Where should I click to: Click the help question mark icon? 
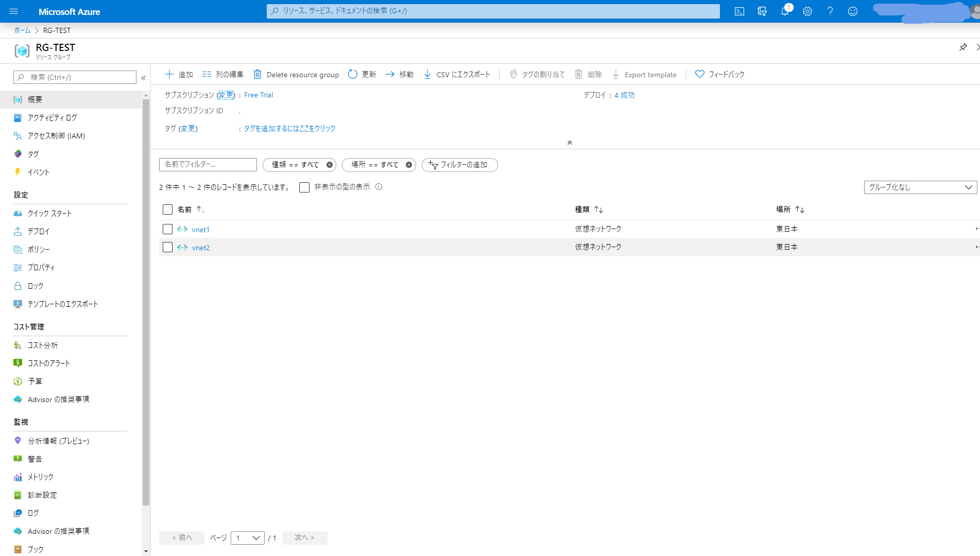coord(830,11)
